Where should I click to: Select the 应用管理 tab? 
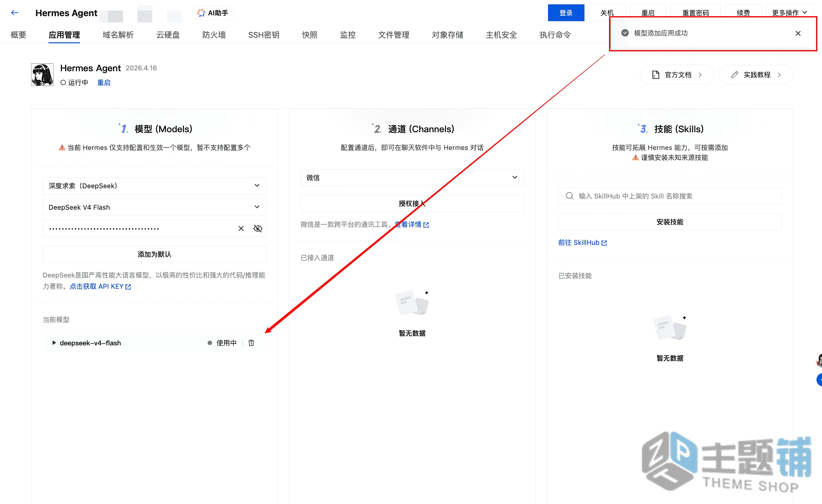pos(64,35)
